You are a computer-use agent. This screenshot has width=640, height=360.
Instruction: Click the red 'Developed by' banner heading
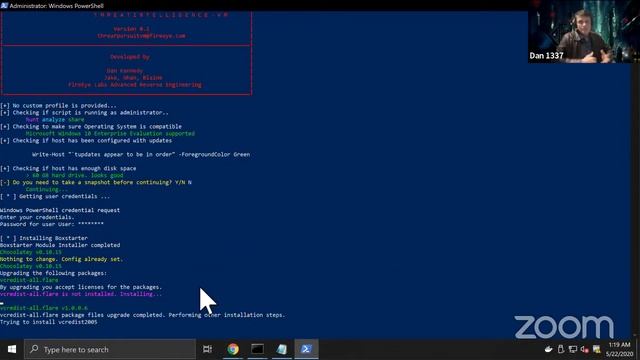point(130,57)
